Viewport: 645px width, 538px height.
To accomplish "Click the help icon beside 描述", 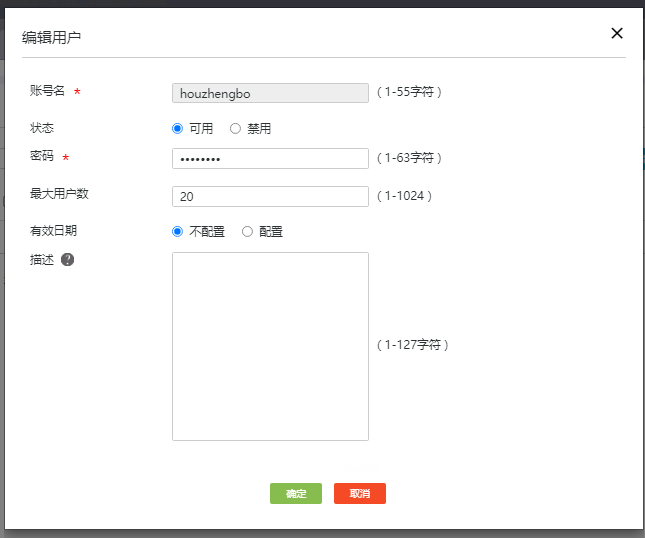I will [x=68, y=259].
